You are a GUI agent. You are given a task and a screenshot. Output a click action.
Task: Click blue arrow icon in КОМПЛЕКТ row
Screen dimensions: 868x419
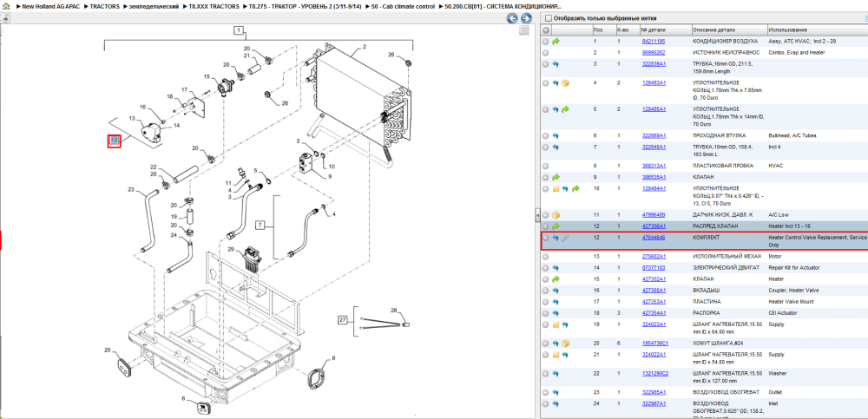[x=556, y=238]
